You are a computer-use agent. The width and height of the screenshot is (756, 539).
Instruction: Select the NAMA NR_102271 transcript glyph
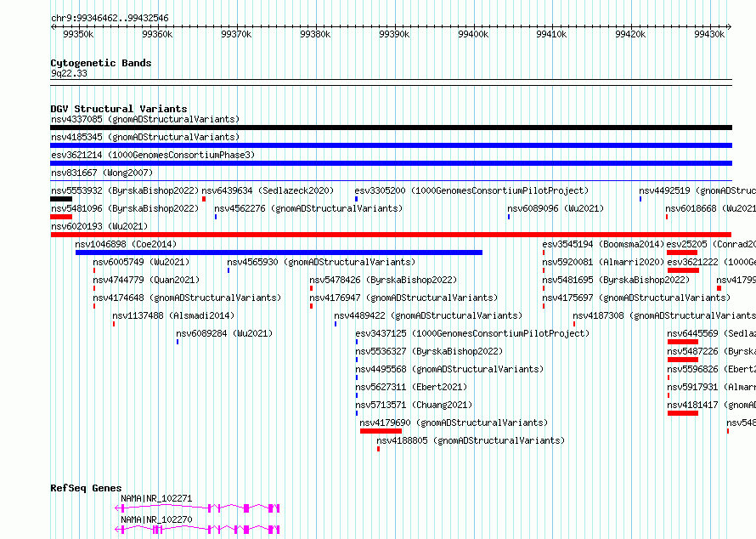197,508
